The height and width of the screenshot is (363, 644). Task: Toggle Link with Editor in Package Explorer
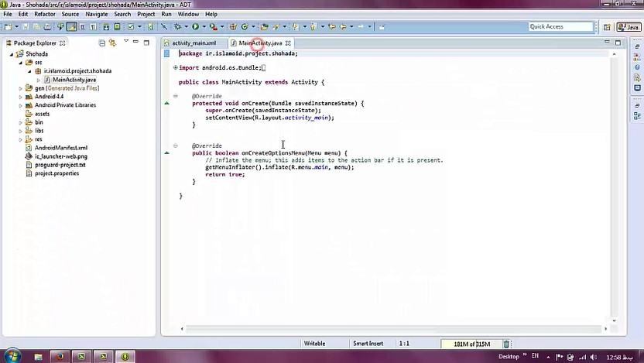113,43
